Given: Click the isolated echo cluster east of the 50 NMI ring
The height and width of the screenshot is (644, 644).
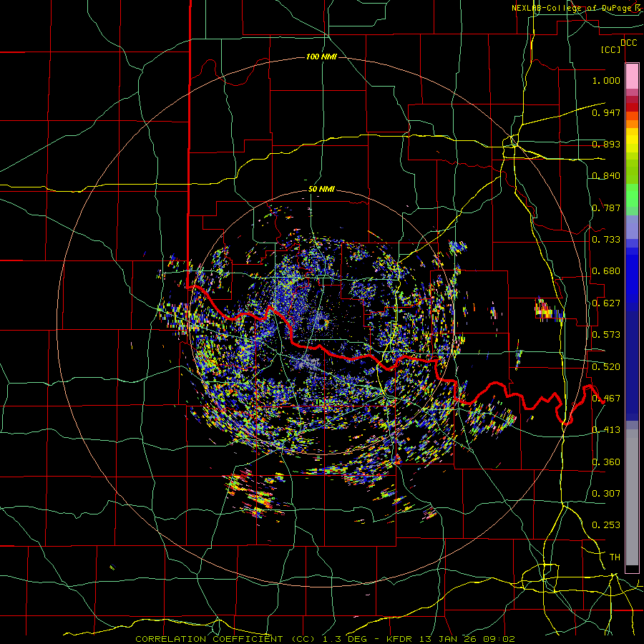Looking at the screenshot, I should pos(550,309).
